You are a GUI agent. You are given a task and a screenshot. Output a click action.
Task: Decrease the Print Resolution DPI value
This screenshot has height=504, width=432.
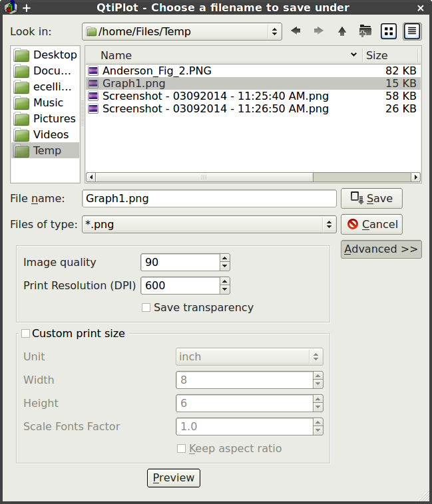225,289
